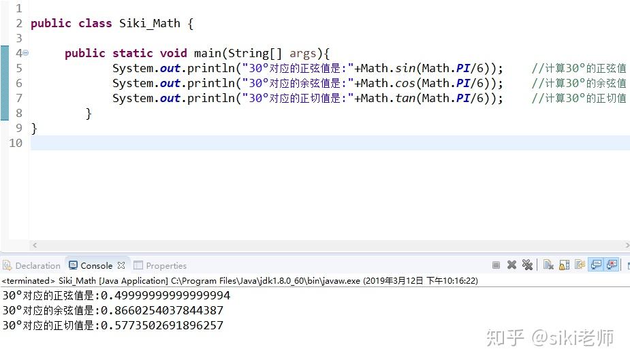Stop the running program with Terminate icon
This screenshot has height=364, width=630.
496,265
